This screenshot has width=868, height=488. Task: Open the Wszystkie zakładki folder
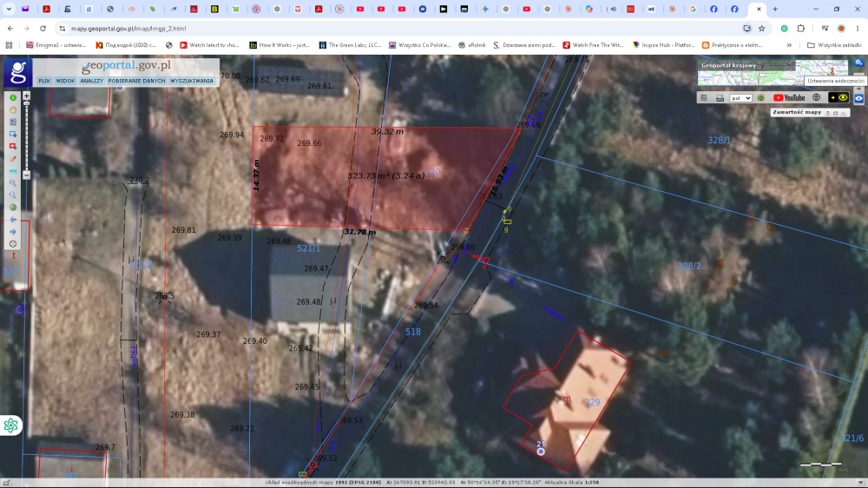pyautogui.click(x=834, y=45)
